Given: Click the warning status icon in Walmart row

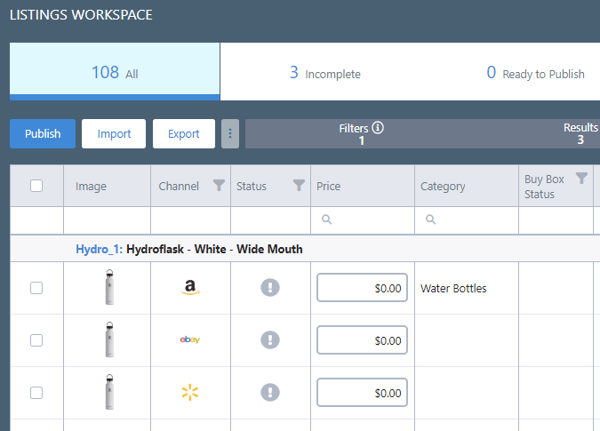Looking at the screenshot, I should point(270,392).
